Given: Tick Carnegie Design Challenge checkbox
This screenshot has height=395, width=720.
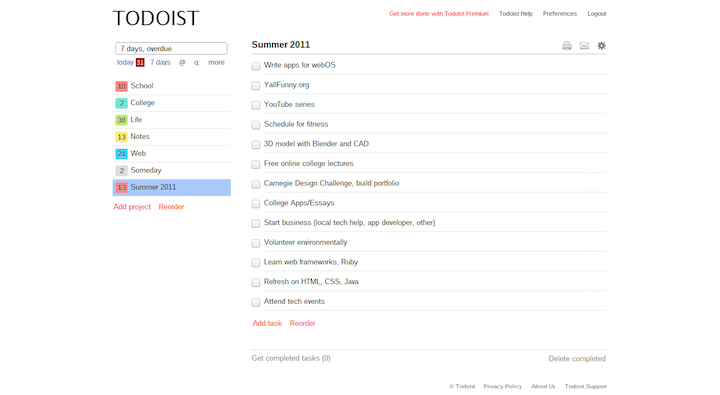Looking at the screenshot, I should coord(256,184).
